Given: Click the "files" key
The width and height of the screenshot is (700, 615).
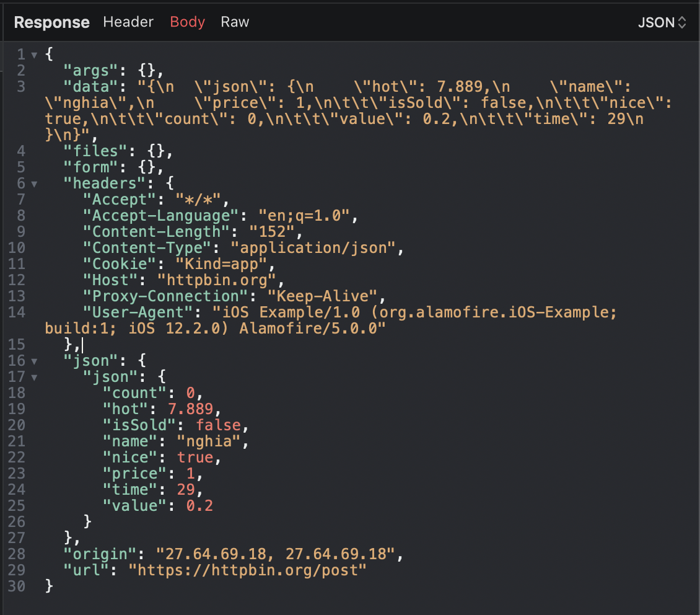Looking at the screenshot, I should [95, 151].
